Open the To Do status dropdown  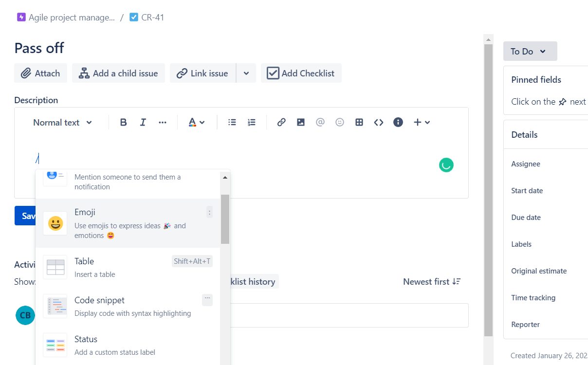click(x=530, y=51)
